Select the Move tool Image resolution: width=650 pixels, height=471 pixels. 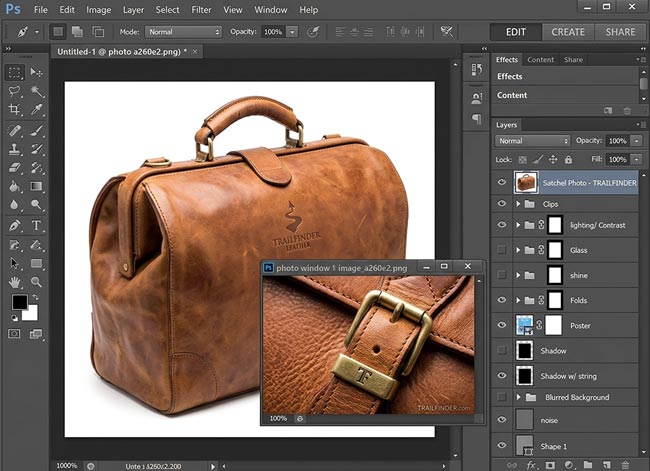click(36, 73)
